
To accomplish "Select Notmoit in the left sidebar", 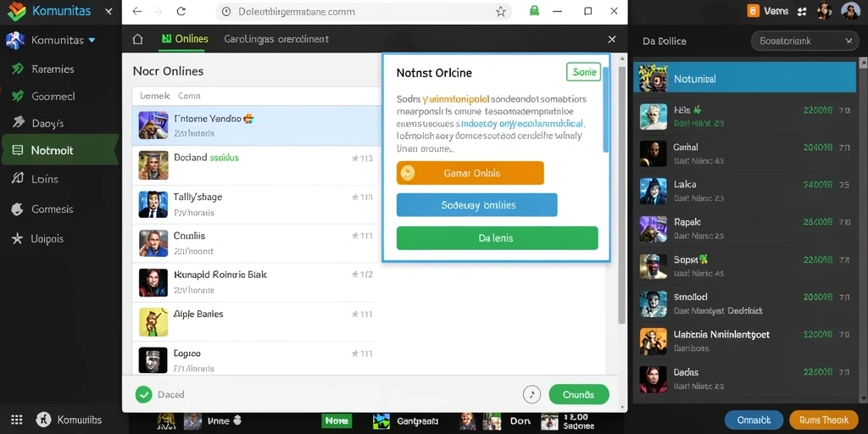I will pos(60,150).
